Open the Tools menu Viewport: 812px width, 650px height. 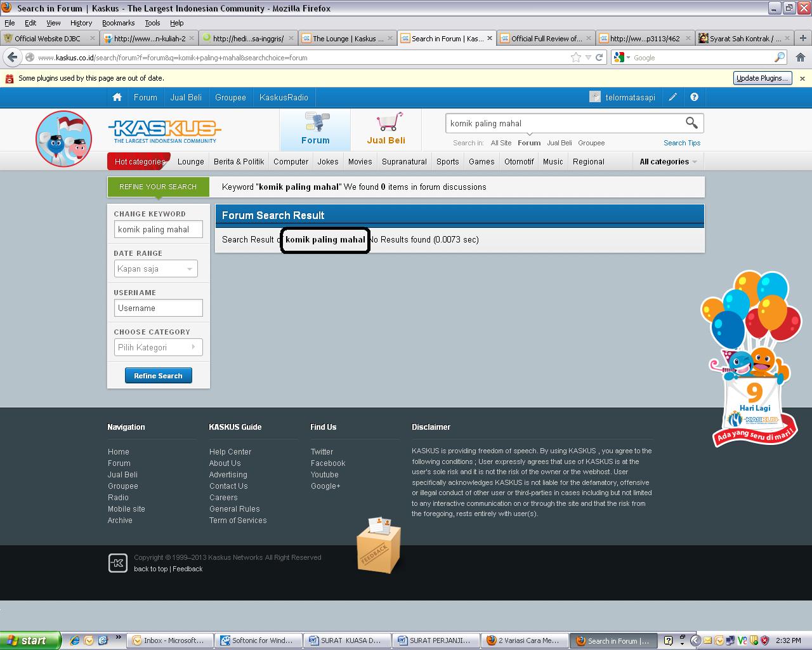(152, 23)
